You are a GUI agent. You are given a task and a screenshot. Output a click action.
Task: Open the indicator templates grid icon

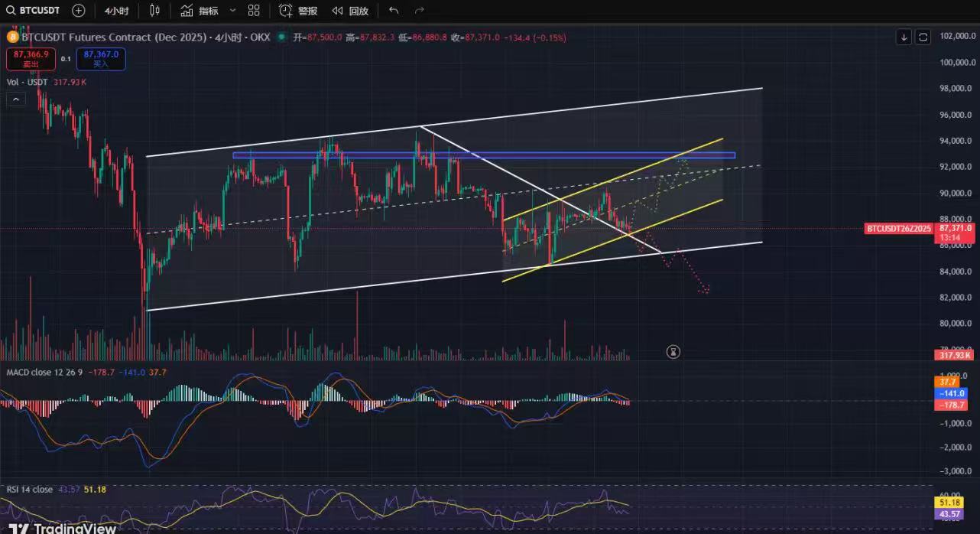[254, 11]
